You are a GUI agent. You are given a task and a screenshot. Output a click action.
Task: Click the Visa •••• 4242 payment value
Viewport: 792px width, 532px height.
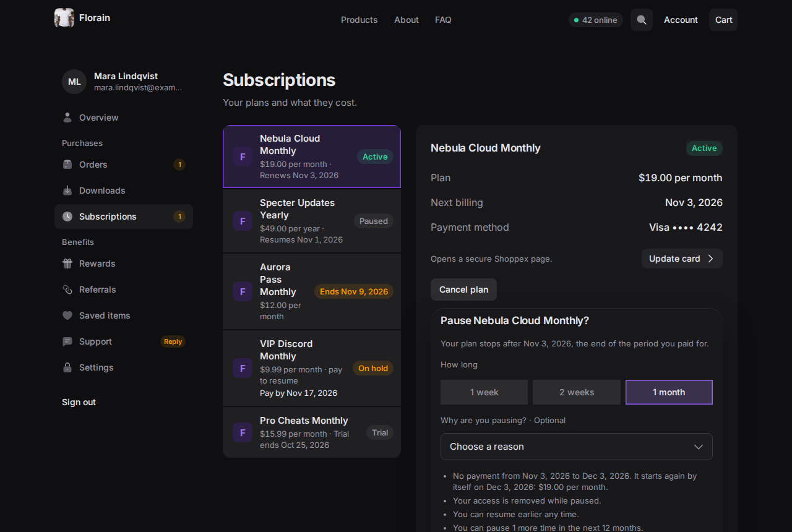click(x=686, y=227)
